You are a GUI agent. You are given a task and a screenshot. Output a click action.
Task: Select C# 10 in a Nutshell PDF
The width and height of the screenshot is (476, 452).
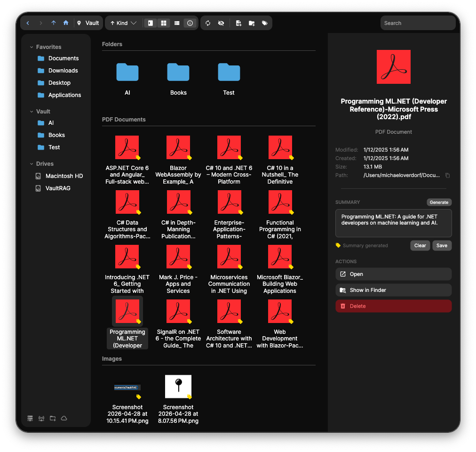(280, 147)
